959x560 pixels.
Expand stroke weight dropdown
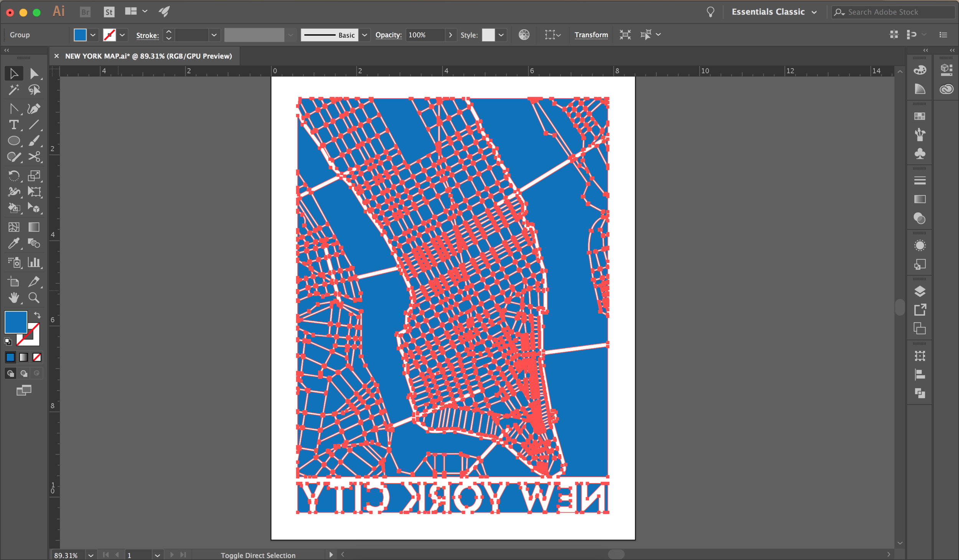click(x=214, y=35)
